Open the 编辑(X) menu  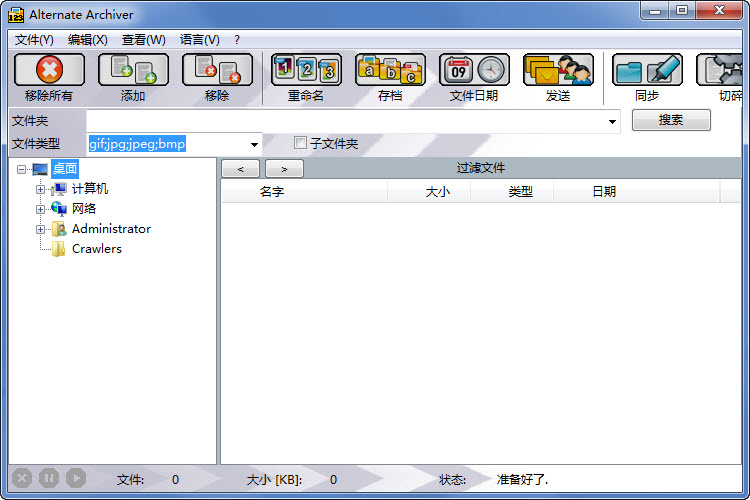pos(88,40)
